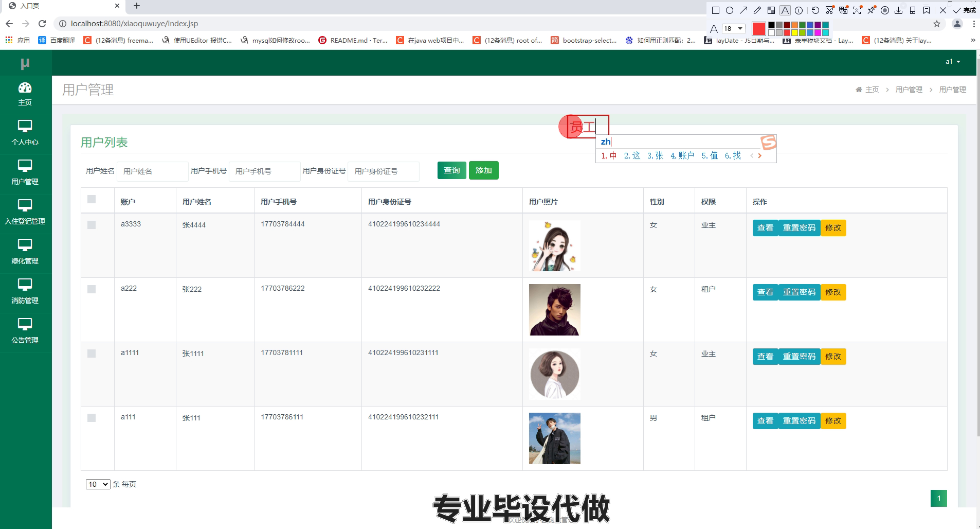Open 入住登记管理 in the sidebar
The height and width of the screenshot is (529, 980).
tap(25, 213)
